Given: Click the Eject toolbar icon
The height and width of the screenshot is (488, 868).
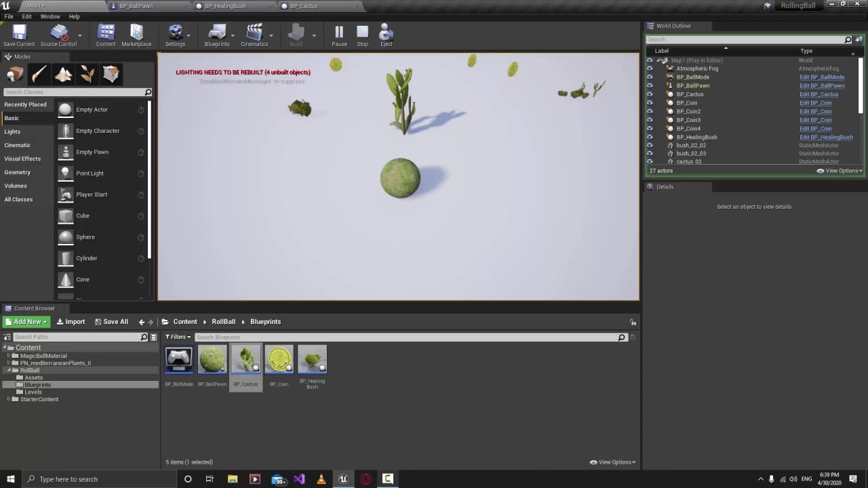Looking at the screenshot, I should [x=386, y=35].
